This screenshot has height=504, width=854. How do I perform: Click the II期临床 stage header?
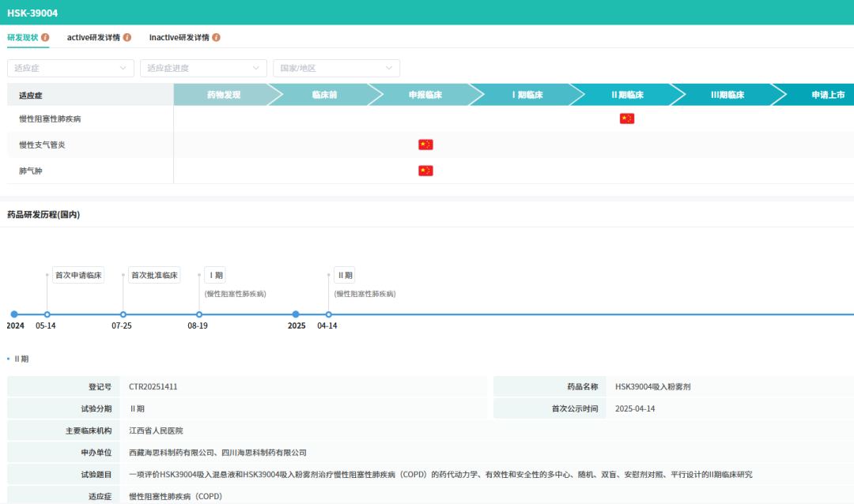627,95
